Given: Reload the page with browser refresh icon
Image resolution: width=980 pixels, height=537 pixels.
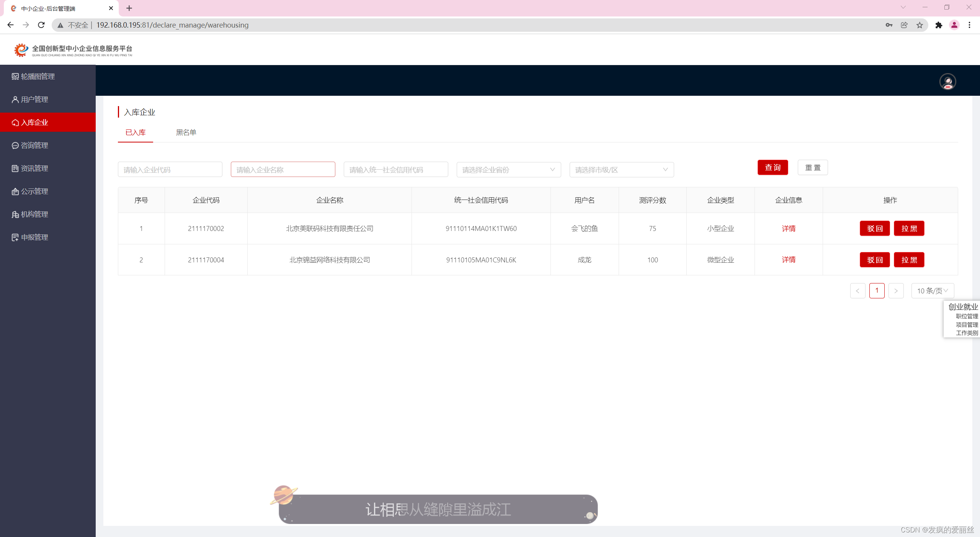Looking at the screenshot, I should tap(41, 25).
